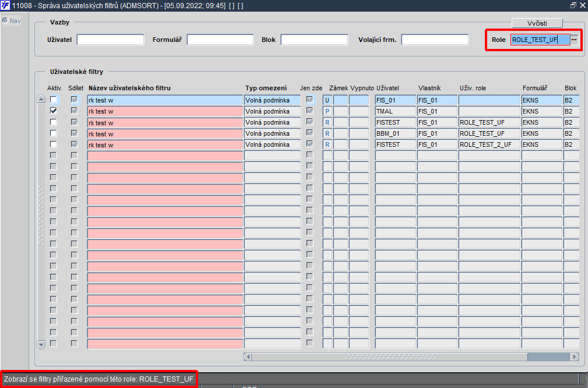This screenshot has height=388, width=588.
Task: Click the P lock indicator in TMAL row
Action: pos(328,111)
